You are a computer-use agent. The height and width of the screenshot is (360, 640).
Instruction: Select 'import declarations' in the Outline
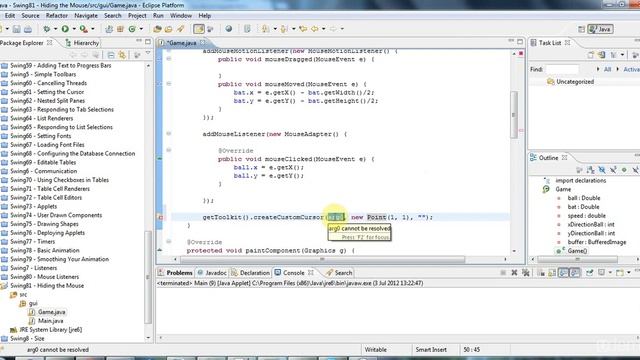coord(576,180)
